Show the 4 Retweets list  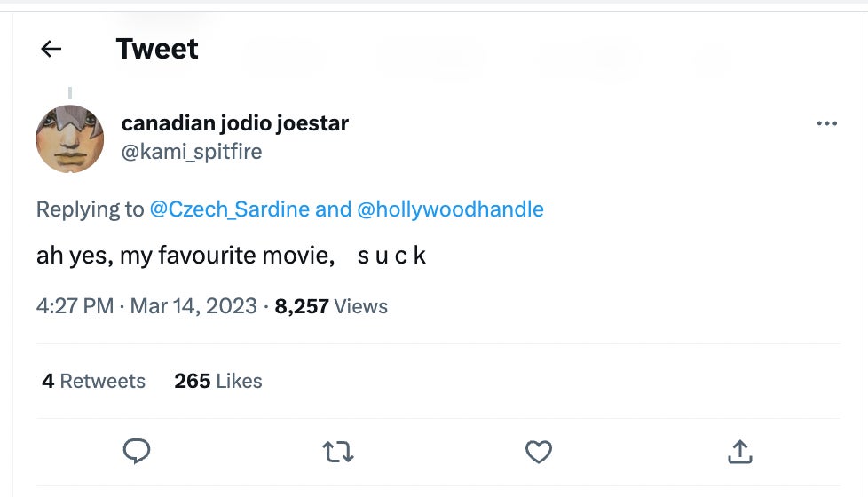coord(93,381)
